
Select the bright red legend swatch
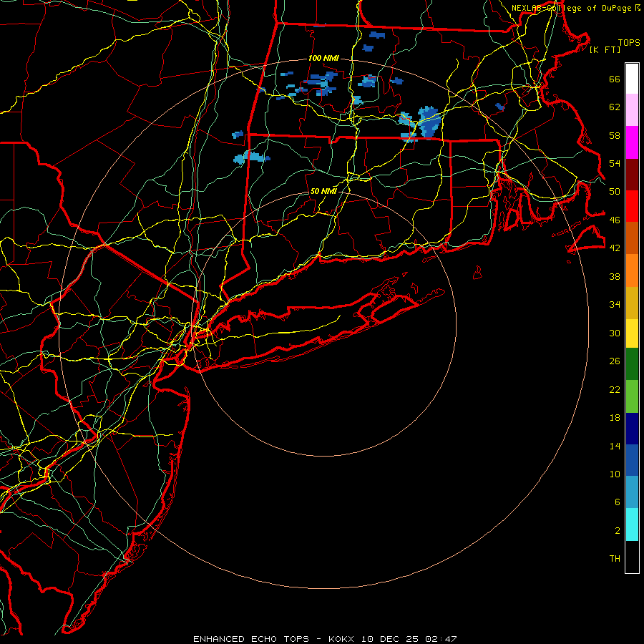click(632, 206)
